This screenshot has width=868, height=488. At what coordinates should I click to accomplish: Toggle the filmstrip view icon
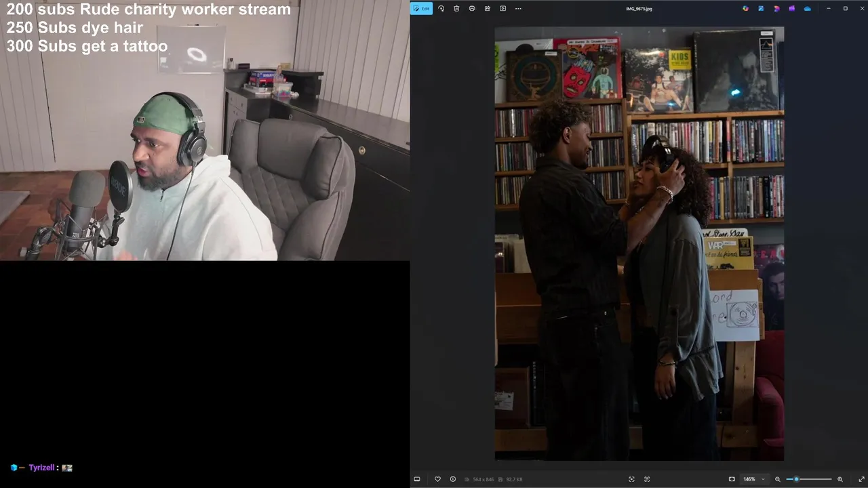point(417,479)
